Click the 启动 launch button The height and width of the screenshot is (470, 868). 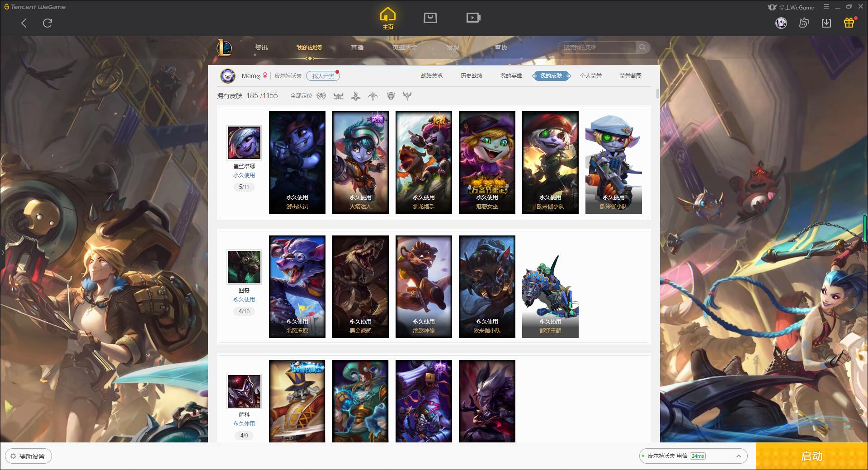tap(812, 456)
